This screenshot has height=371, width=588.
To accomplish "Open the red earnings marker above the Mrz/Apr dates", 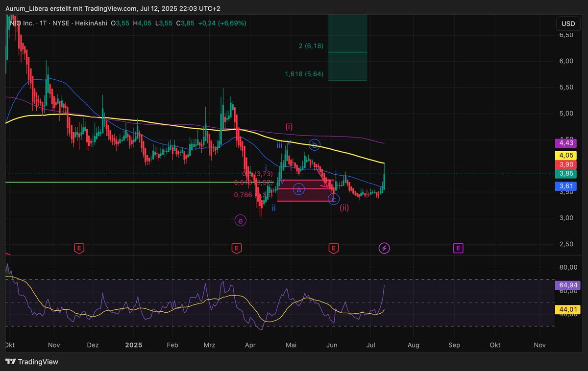I will pos(236,248).
